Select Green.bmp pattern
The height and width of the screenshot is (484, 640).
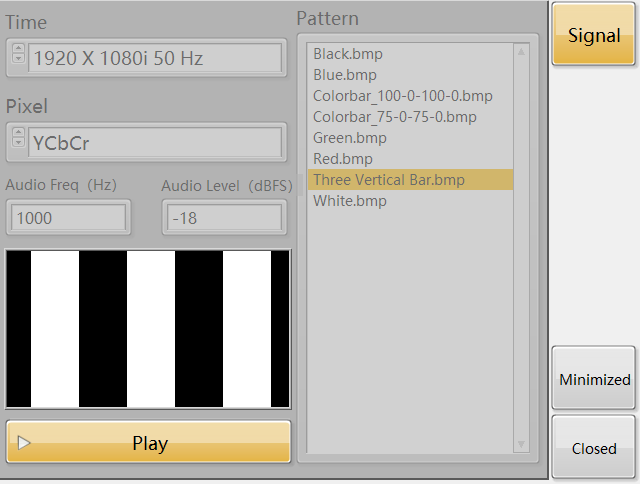350,138
